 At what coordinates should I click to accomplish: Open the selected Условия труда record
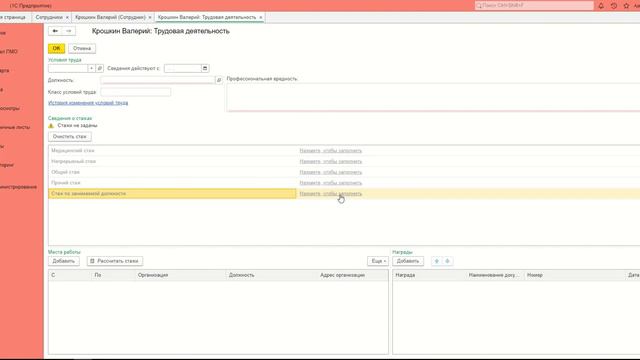coord(100,68)
